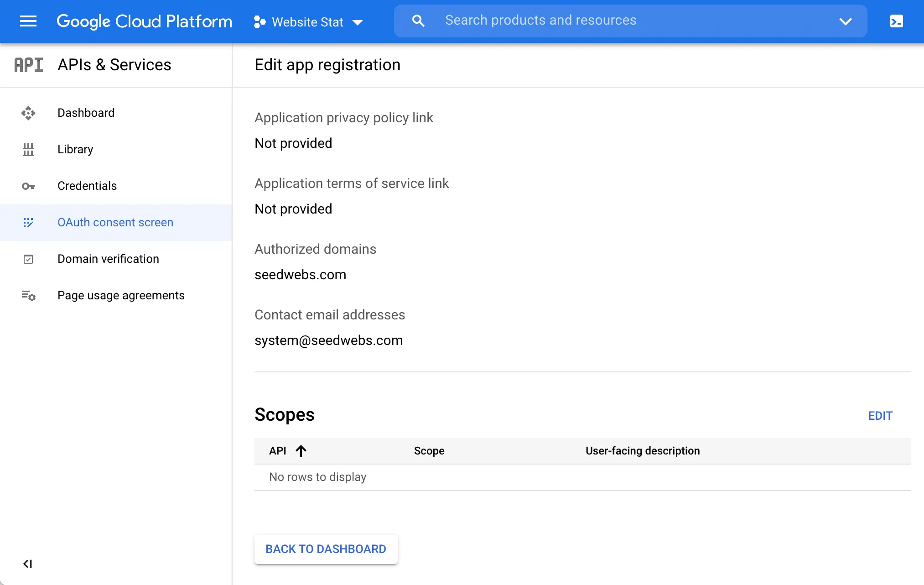Click the Page usage agreements icon

coord(28,295)
